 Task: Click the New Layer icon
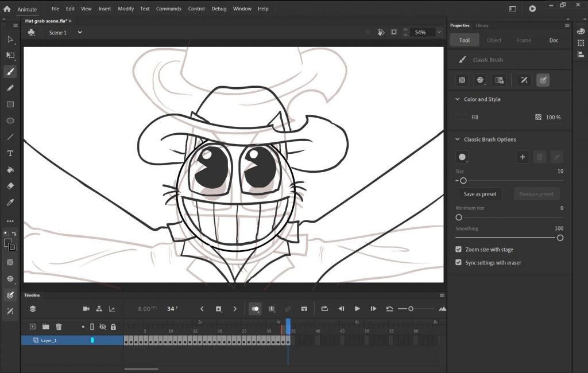tap(33, 327)
